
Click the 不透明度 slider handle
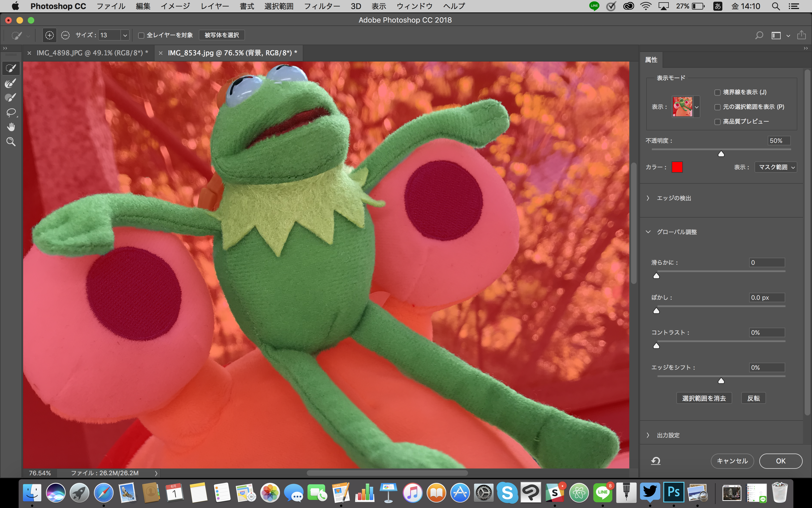[721, 154]
